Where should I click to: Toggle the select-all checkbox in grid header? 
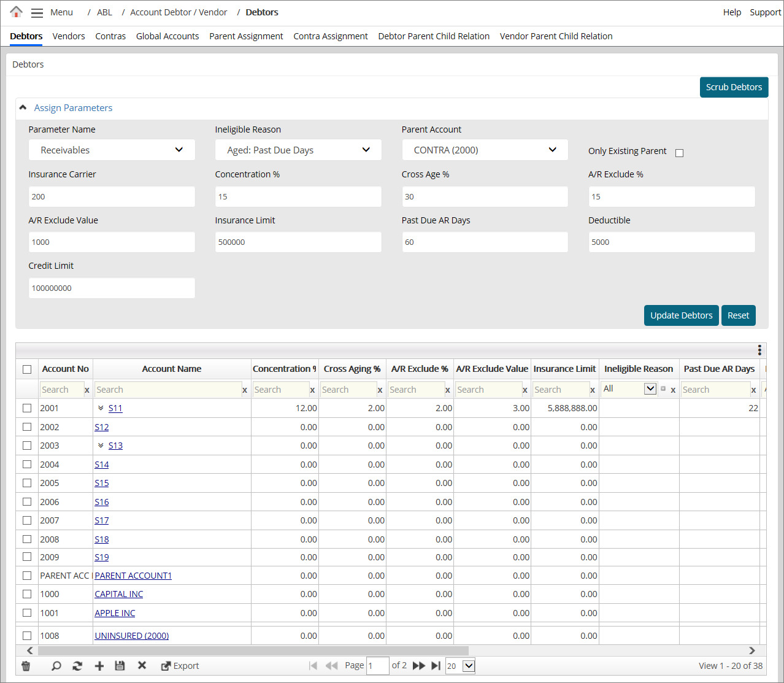[x=27, y=369]
